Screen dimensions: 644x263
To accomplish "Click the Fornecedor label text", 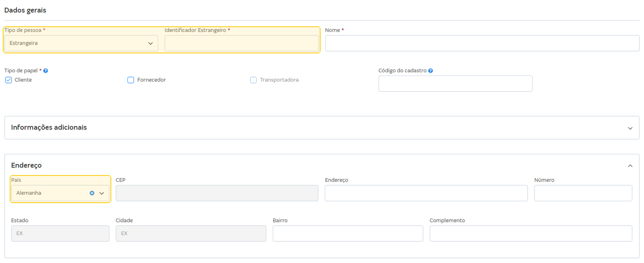I will (151, 80).
